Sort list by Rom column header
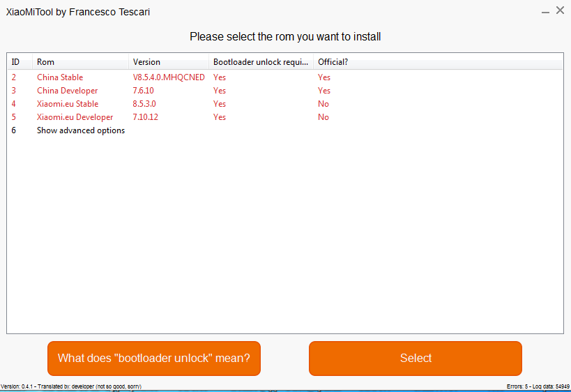 80,62
